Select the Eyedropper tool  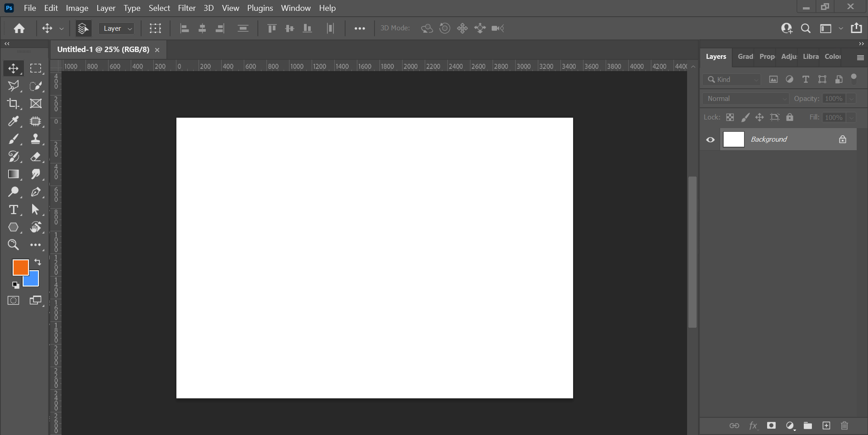[x=13, y=121]
